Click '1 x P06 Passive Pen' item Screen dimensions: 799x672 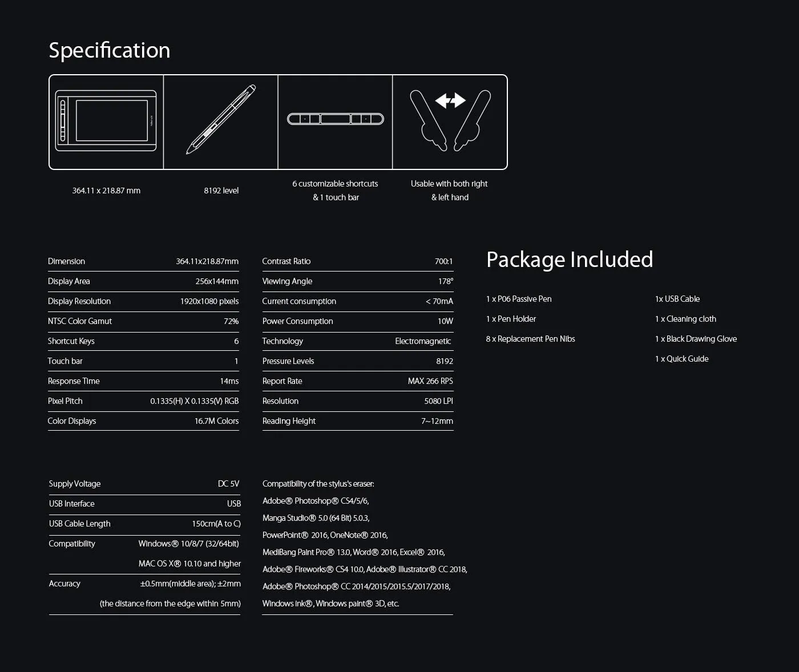tap(519, 299)
